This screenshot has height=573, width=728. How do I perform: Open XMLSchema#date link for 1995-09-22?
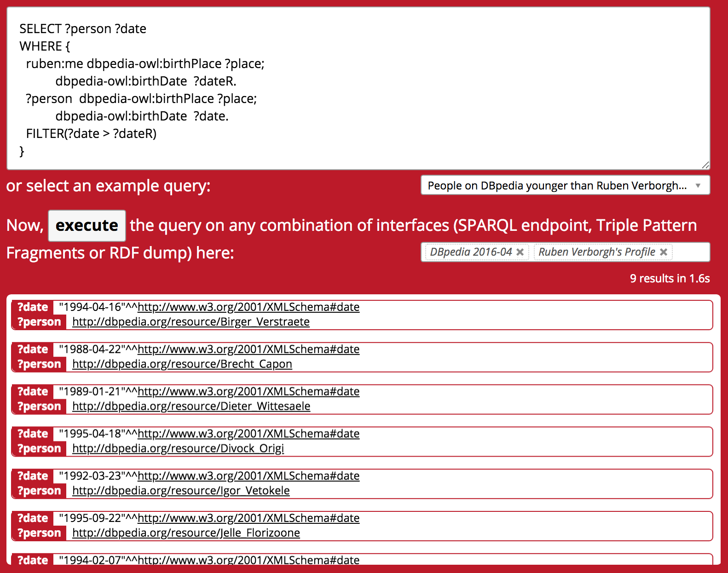pos(248,518)
